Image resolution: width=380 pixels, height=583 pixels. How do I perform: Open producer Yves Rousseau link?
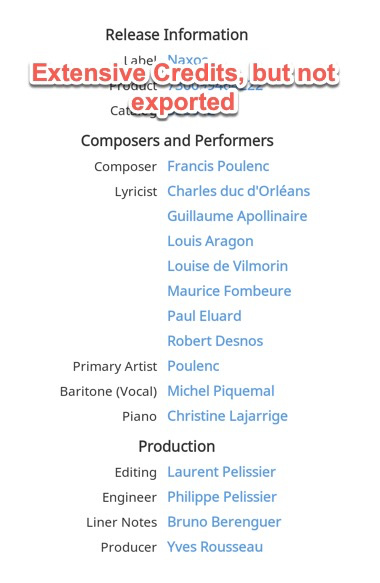point(215,547)
